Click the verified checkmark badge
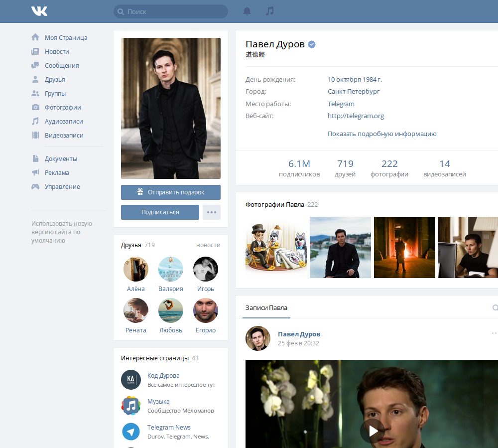The width and height of the screenshot is (498, 448). [312, 44]
